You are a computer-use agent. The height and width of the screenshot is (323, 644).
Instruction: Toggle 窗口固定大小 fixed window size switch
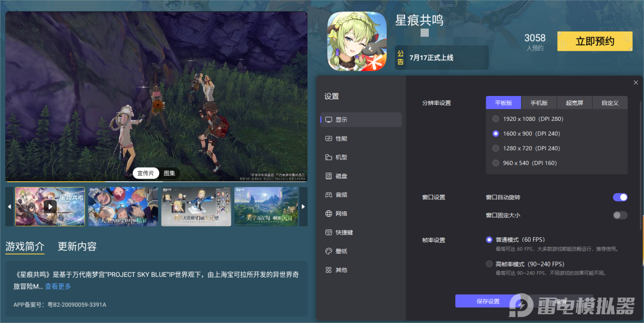(x=620, y=215)
